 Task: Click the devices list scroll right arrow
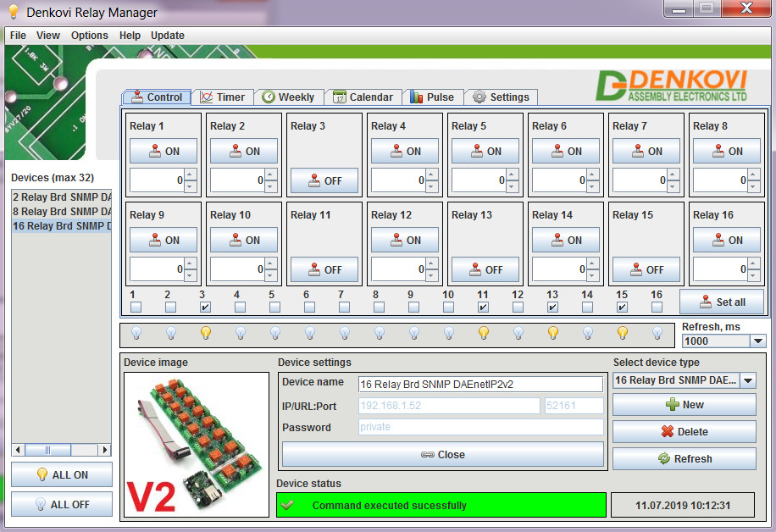104,450
